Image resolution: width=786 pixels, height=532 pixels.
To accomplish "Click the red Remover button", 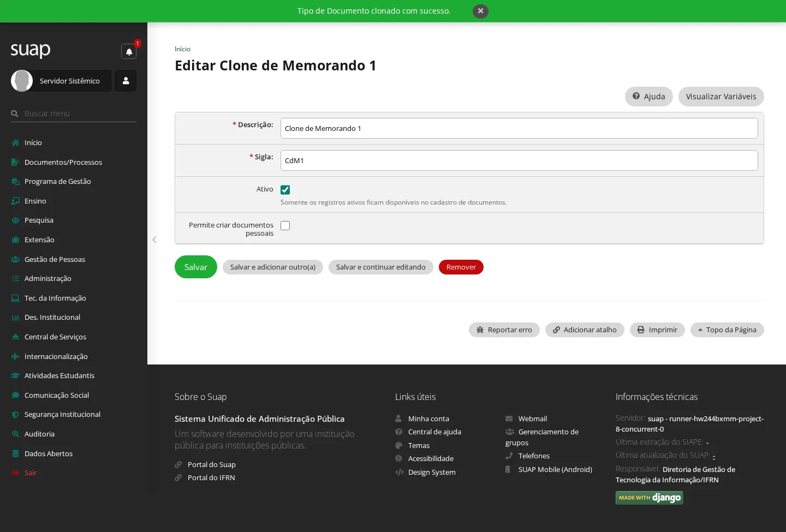I will pyautogui.click(x=461, y=267).
